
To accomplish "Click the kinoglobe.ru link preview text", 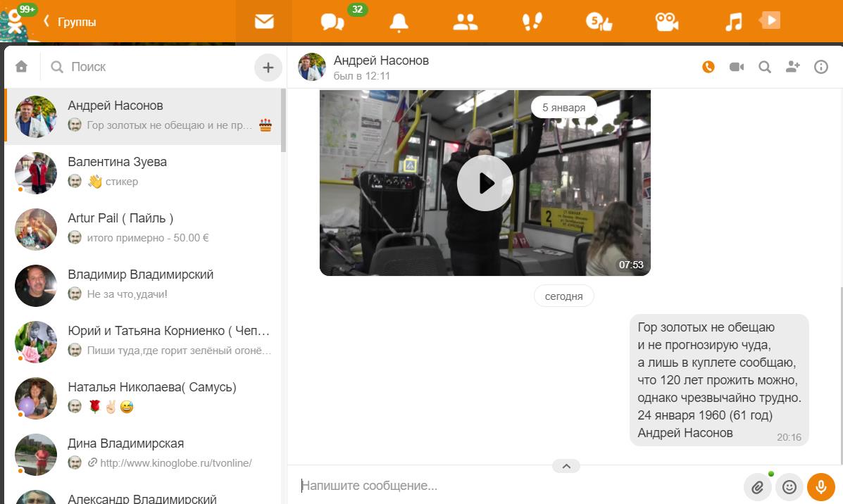I will 176,462.
